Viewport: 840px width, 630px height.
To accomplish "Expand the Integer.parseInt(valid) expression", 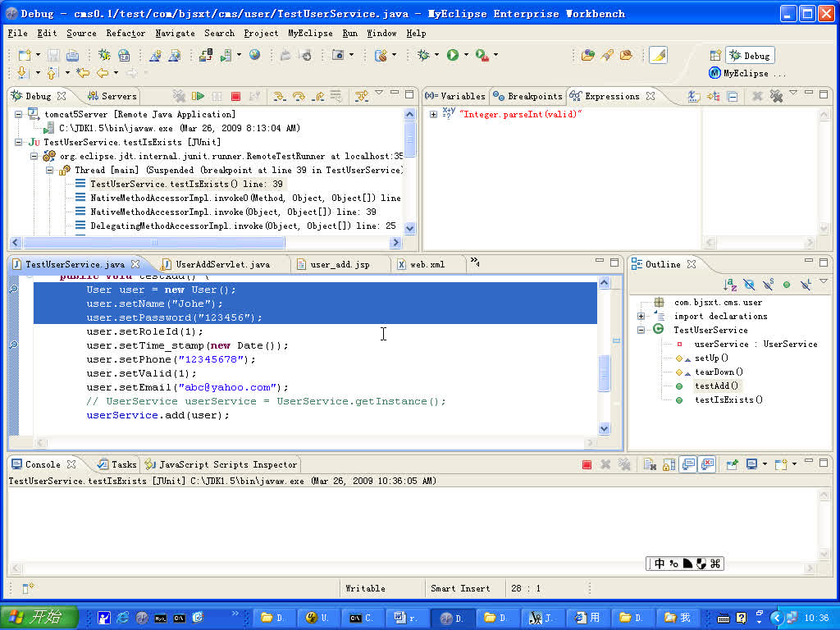I will click(433, 114).
